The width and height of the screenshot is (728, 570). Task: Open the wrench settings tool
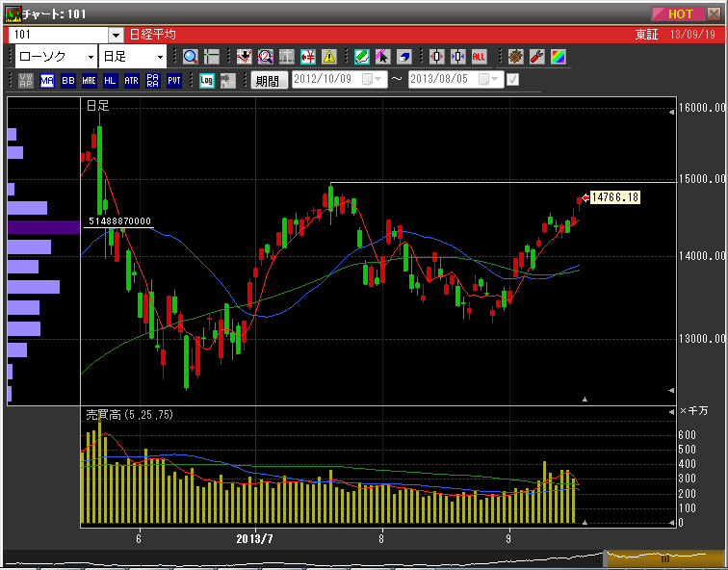[x=537, y=57]
